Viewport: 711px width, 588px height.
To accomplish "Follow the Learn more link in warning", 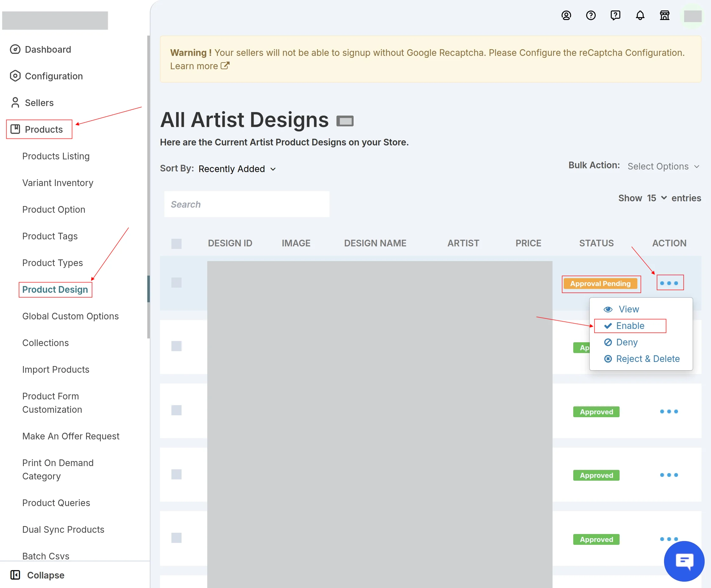I will point(200,66).
